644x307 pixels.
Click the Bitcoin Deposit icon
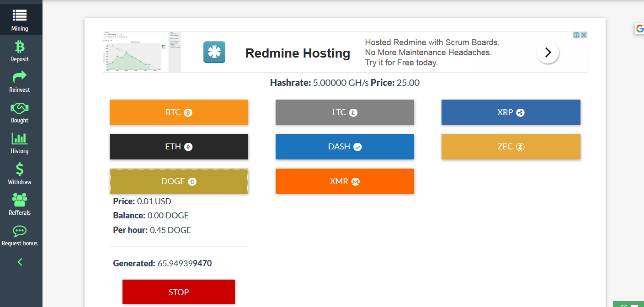point(20,46)
